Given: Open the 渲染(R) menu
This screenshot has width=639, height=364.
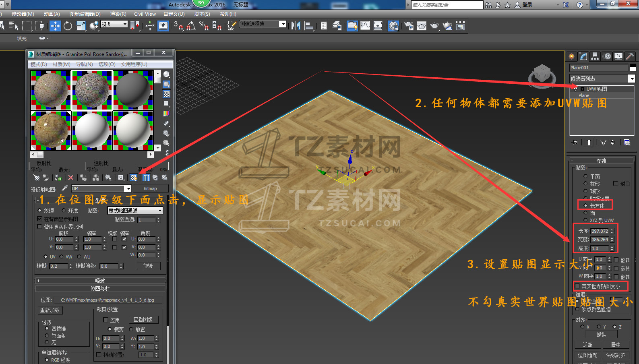Looking at the screenshot, I should coord(118,14).
